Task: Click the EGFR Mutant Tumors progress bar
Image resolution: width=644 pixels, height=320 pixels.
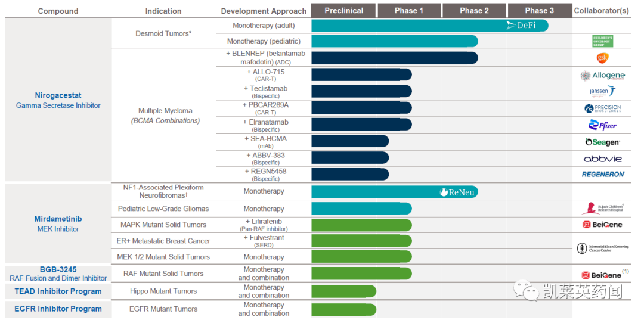Action: point(344,309)
